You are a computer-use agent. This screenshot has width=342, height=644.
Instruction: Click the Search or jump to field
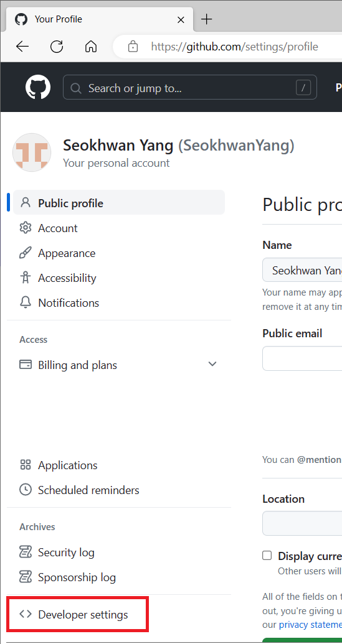click(x=189, y=87)
